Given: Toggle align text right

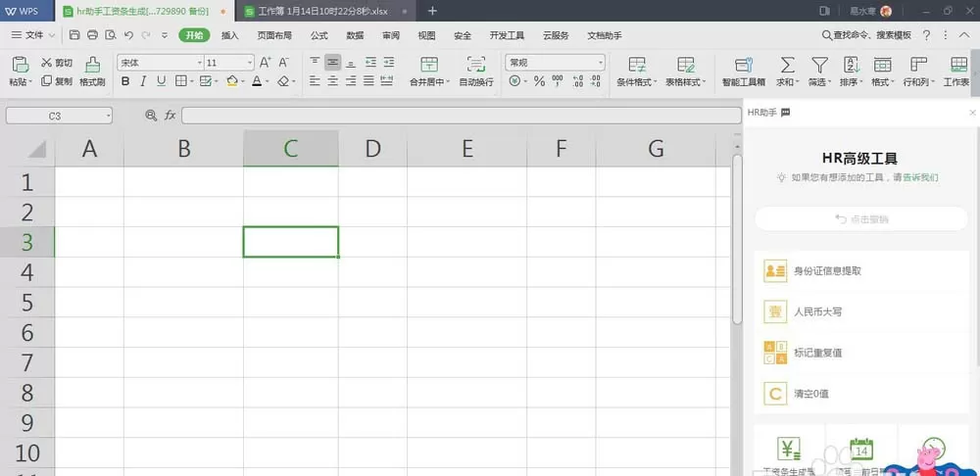Looking at the screenshot, I should (x=351, y=80).
